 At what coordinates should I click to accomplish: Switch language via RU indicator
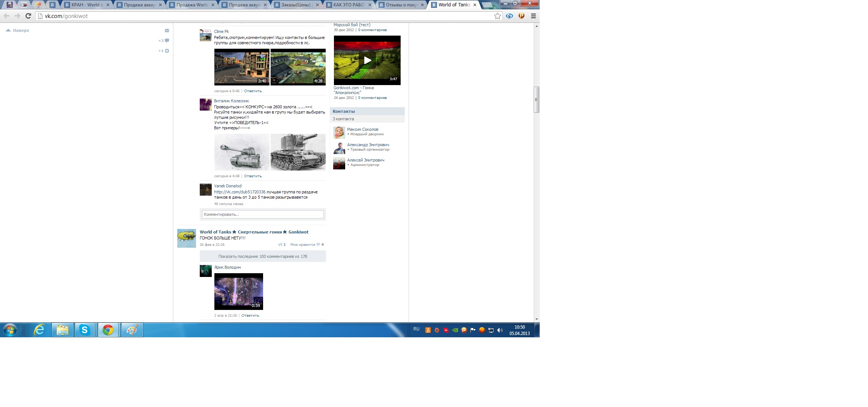416,329
